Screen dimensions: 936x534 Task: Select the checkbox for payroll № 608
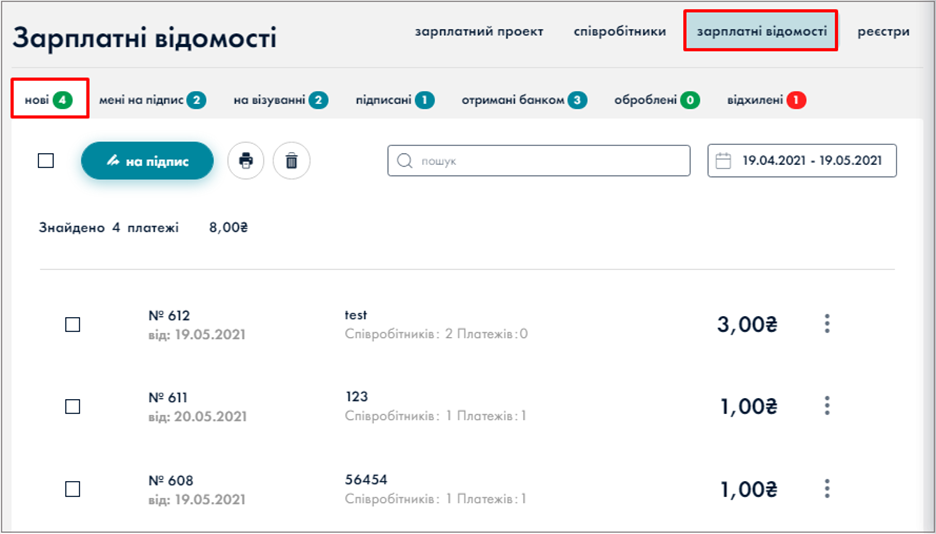pyautogui.click(x=73, y=489)
